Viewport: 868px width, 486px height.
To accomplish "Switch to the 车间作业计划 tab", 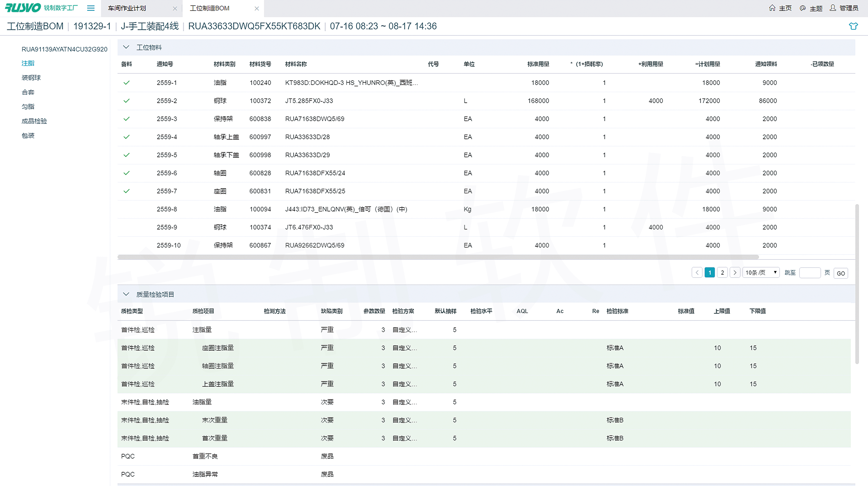I will tap(127, 8).
